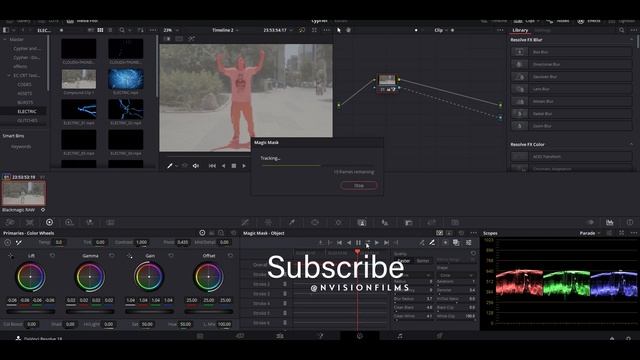Click the Lift color wheel
640x360 pixels.
31,277
